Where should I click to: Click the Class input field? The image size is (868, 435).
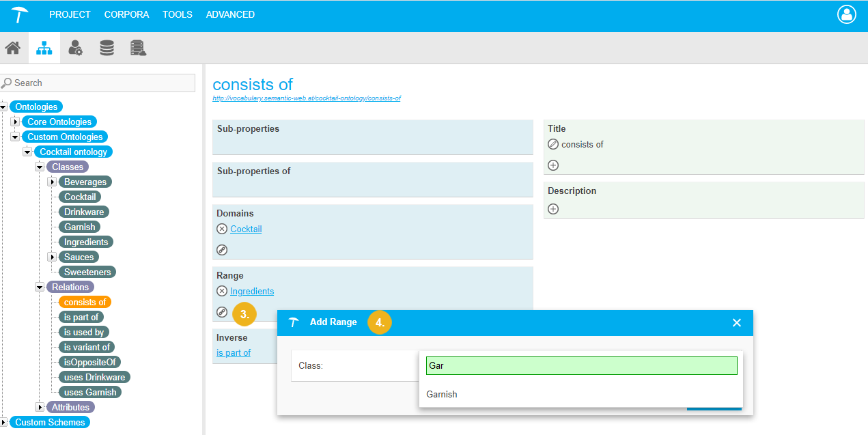[581, 365]
